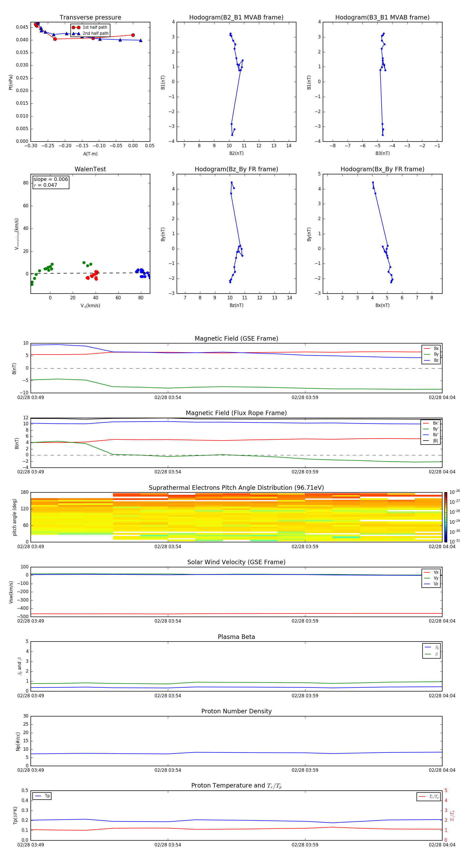Viewport: 473px width, 868px height.
Task: Click the 'Magnetic Field (GSE Frame)' title
Action: tap(236, 338)
